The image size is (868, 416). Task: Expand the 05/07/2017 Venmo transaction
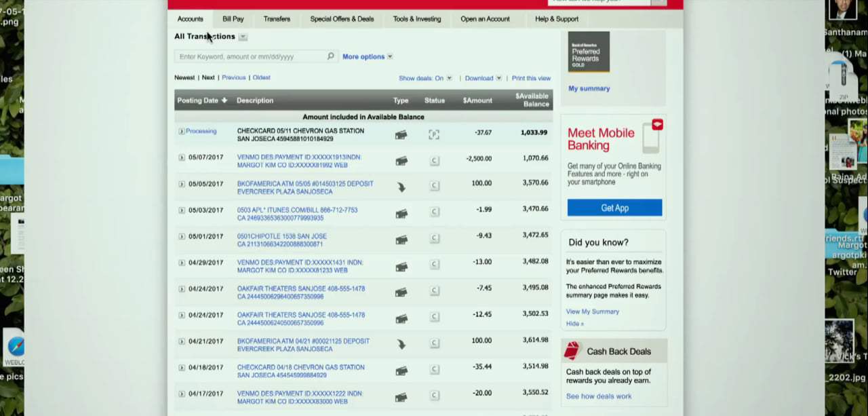pyautogui.click(x=181, y=157)
